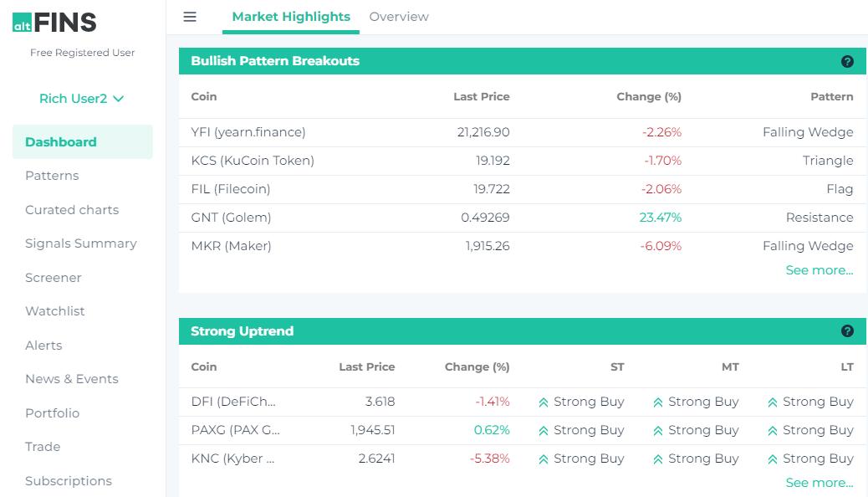Click the MT column header
Image resolution: width=868 pixels, height=497 pixels.
[730, 367]
